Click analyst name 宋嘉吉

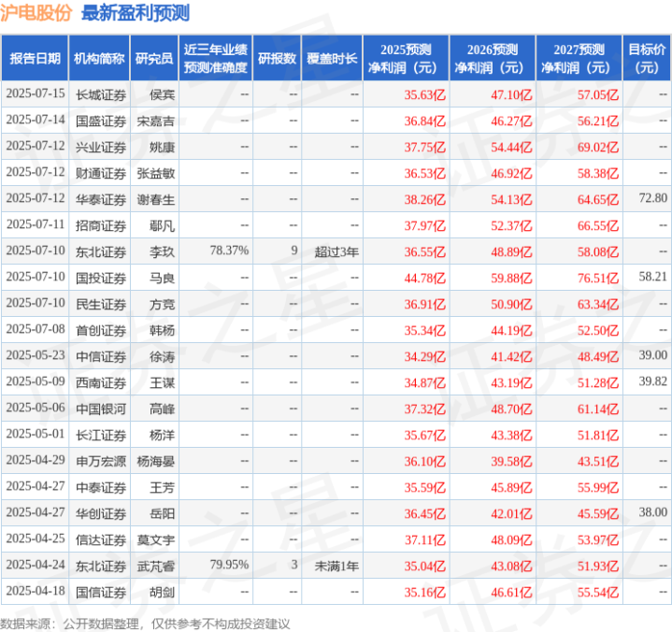tap(155, 121)
